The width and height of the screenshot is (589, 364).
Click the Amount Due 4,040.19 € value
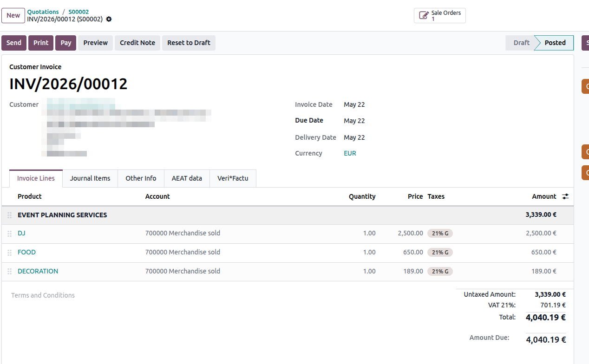click(546, 339)
